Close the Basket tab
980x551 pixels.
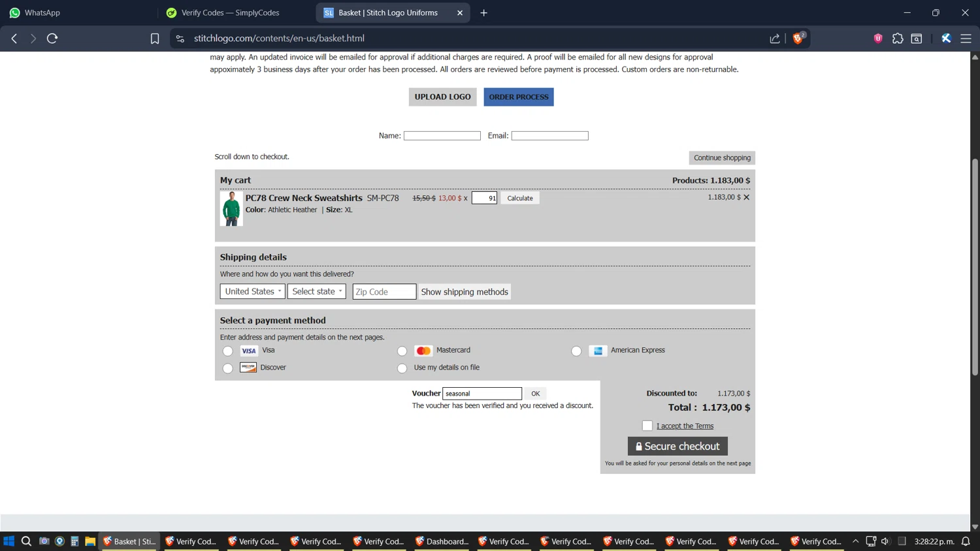coord(460,12)
